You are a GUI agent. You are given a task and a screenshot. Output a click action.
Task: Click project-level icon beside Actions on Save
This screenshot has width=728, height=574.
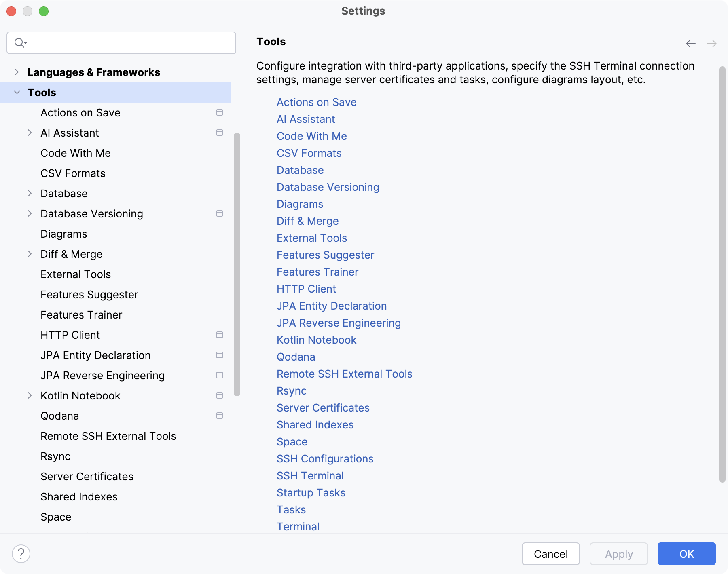point(220,112)
